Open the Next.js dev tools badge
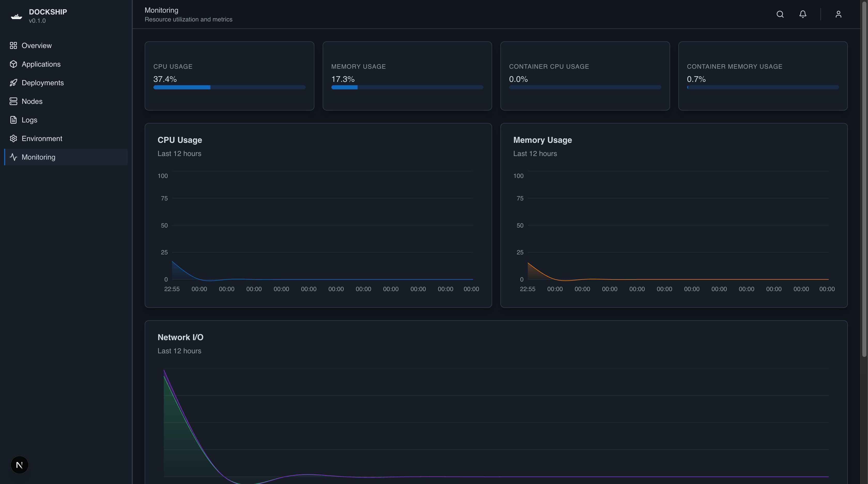The image size is (868, 484). pyautogui.click(x=20, y=465)
